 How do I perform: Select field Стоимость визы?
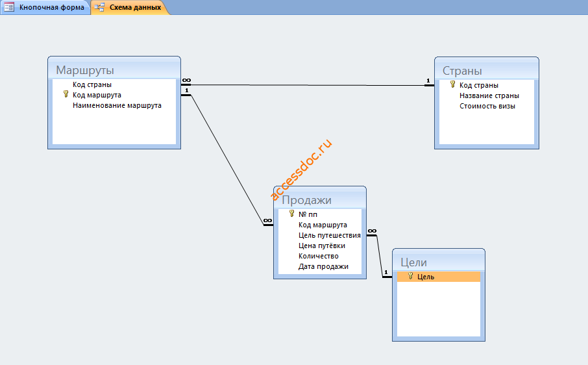pyautogui.click(x=486, y=106)
